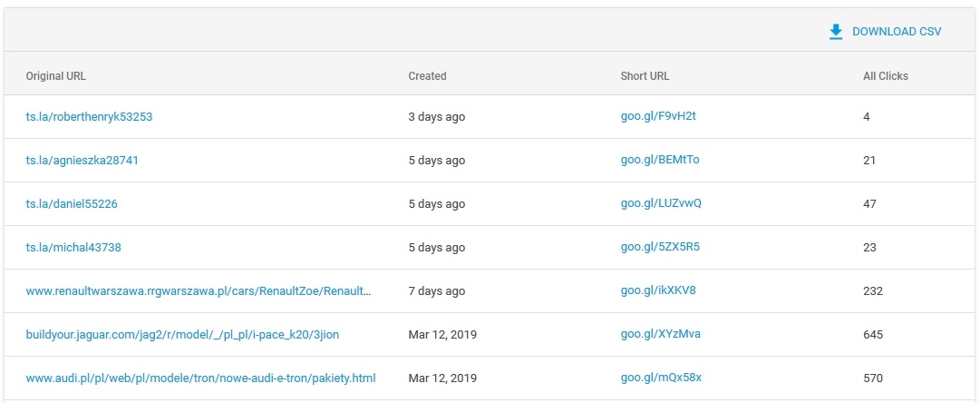Click short URL goo.gl/XYzMva
This screenshot has height=403, width=980.
coord(661,334)
